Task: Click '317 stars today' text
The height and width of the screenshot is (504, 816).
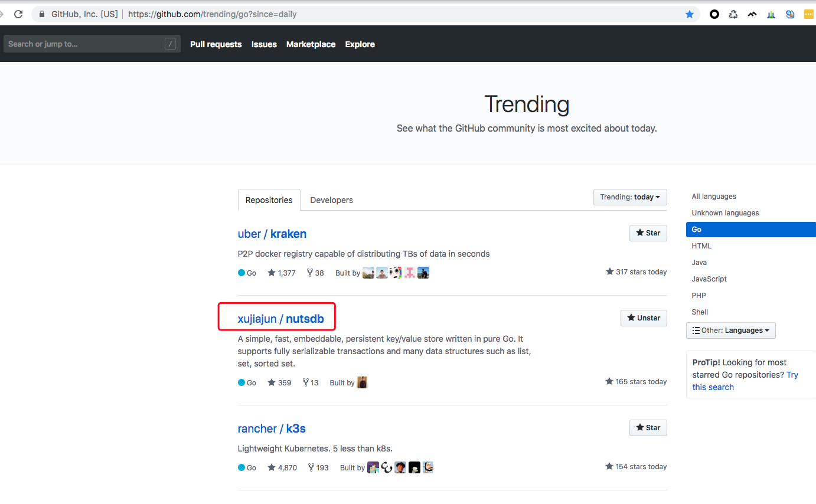Action: 637,272
